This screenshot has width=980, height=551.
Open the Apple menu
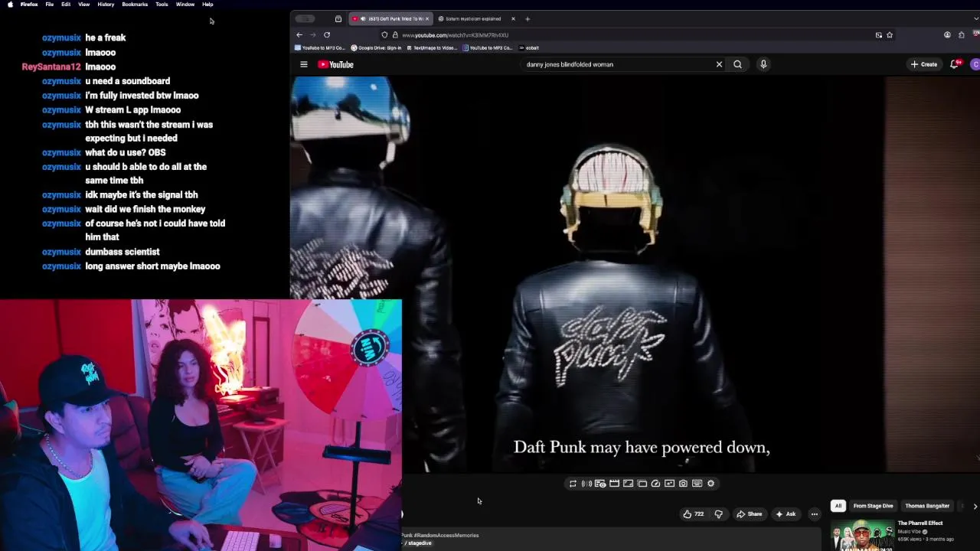10,5
